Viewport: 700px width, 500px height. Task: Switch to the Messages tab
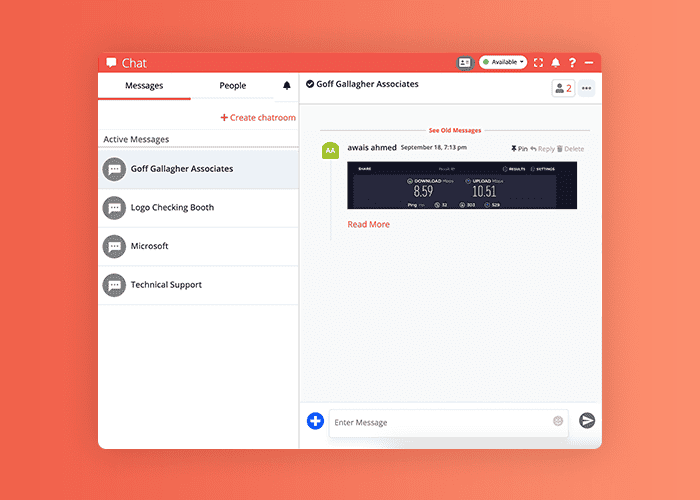coord(144,86)
